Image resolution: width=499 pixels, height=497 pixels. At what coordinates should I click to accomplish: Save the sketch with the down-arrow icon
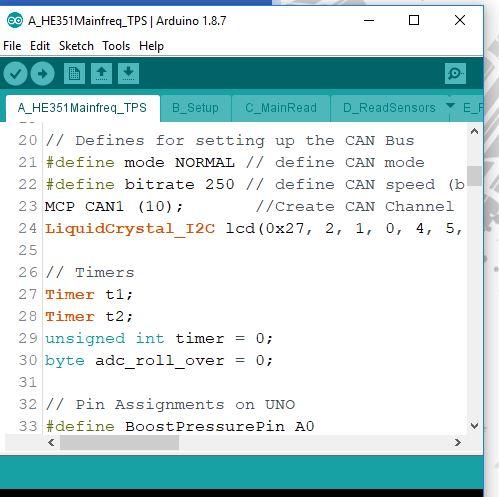point(128,73)
